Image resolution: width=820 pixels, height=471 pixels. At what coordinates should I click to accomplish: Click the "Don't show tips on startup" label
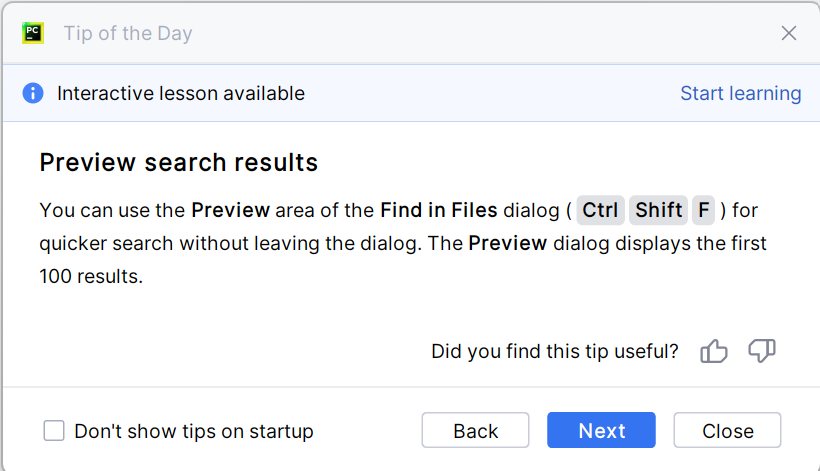click(194, 431)
